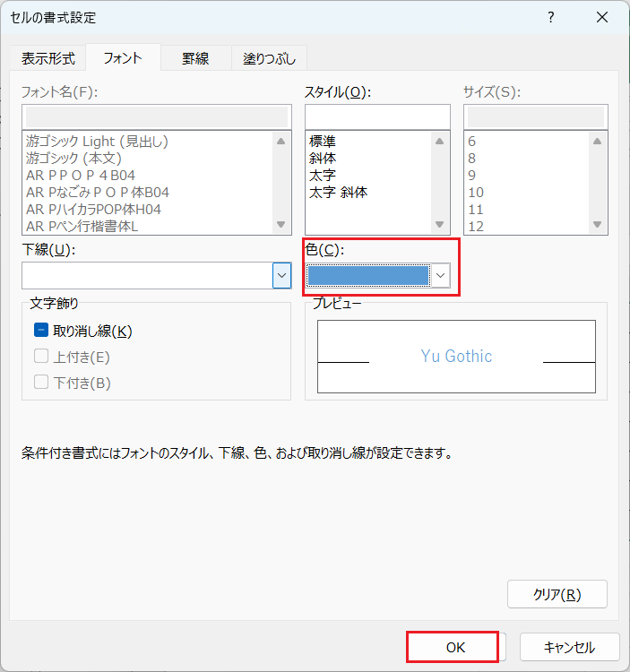Select 太字 斜体 in the style list
This screenshot has height=672, width=630.
(x=338, y=192)
